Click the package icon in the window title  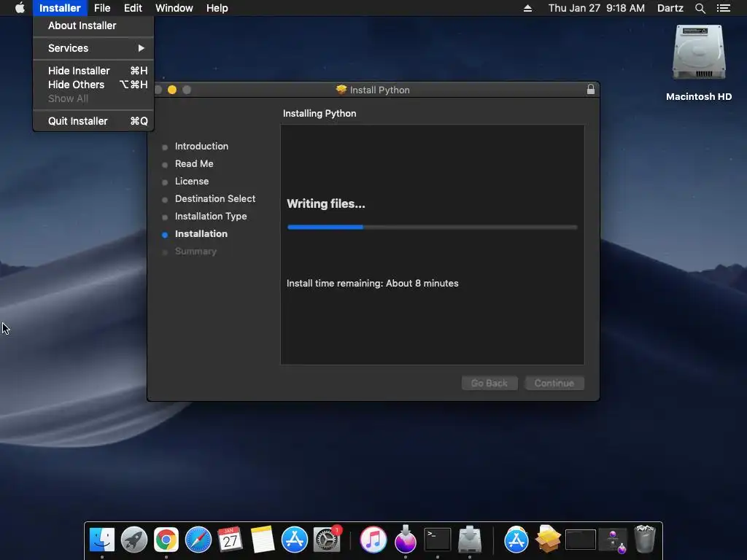tap(341, 90)
